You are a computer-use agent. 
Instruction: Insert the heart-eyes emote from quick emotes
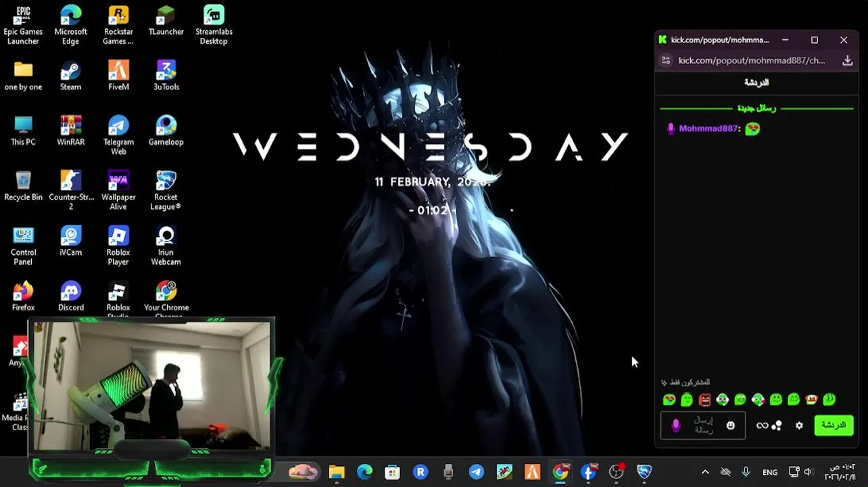click(x=669, y=400)
